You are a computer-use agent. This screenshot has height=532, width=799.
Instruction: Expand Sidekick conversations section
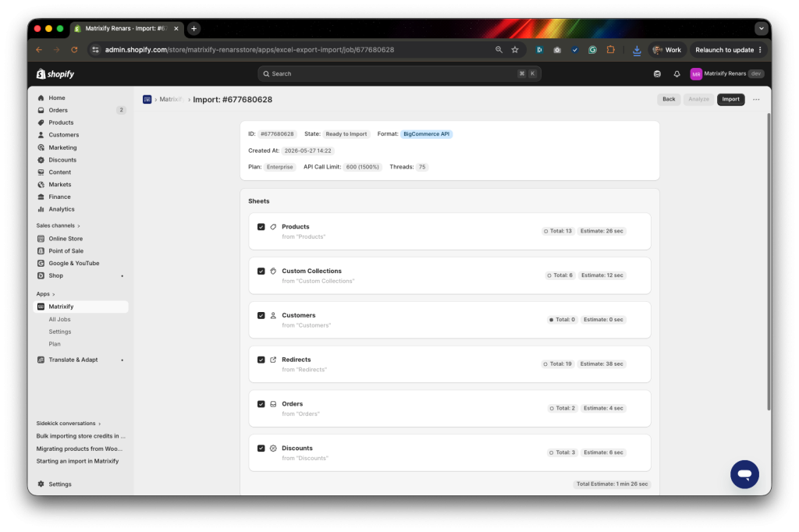(x=69, y=424)
